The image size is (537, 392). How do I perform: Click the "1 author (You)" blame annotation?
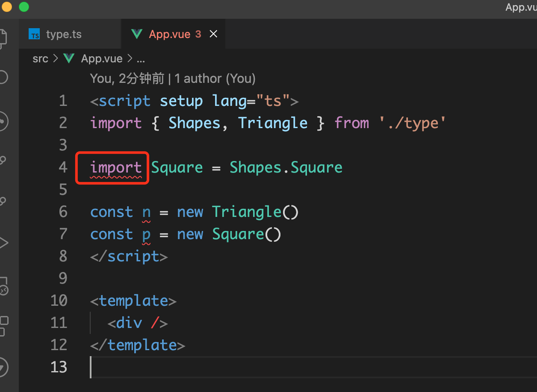215,78
